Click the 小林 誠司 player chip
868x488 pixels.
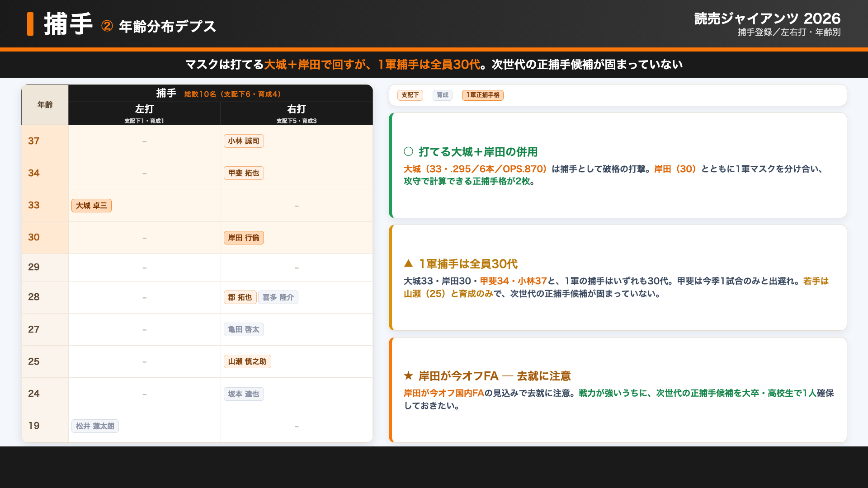coord(244,141)
